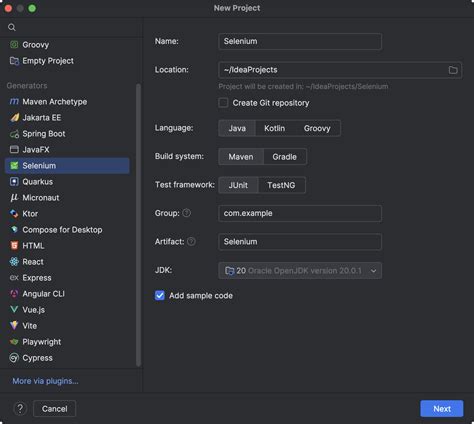Click the Angular CLI icon
Image resolution: width=474 pixels, height=424 pixels.
pos(14,294)
